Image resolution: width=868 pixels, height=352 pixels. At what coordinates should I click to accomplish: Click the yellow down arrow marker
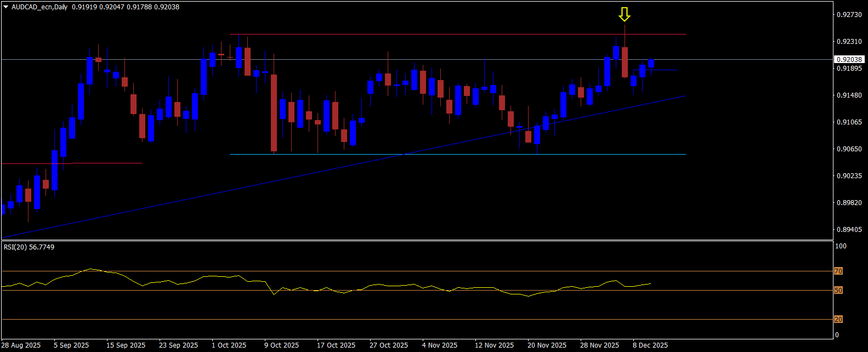tap(624, 15)
